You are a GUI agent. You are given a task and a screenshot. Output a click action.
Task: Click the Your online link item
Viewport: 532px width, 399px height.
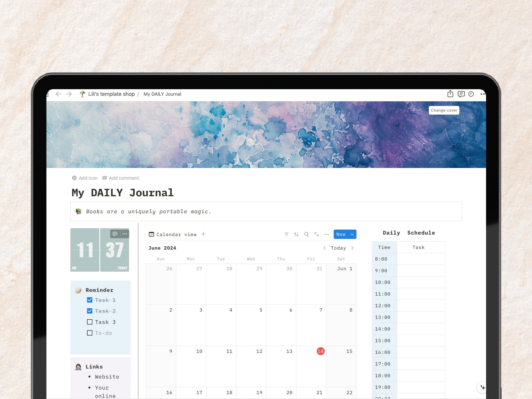(105, 392)
